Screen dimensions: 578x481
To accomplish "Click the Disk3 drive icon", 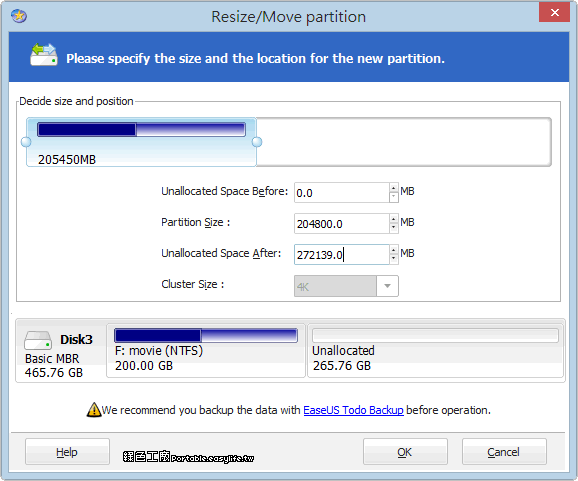I will 38,340.
